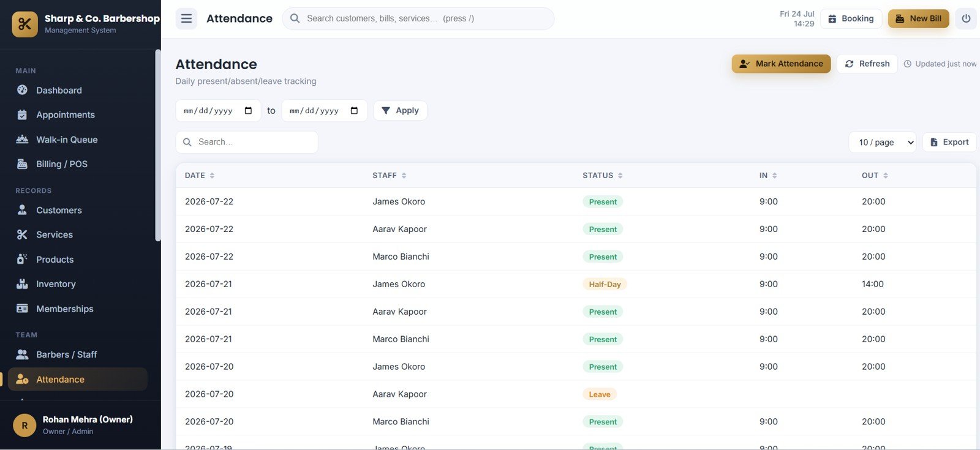Screen dimensions: 980x450
Task: Open Memberships in the sidebar
Action: (78, 309)
